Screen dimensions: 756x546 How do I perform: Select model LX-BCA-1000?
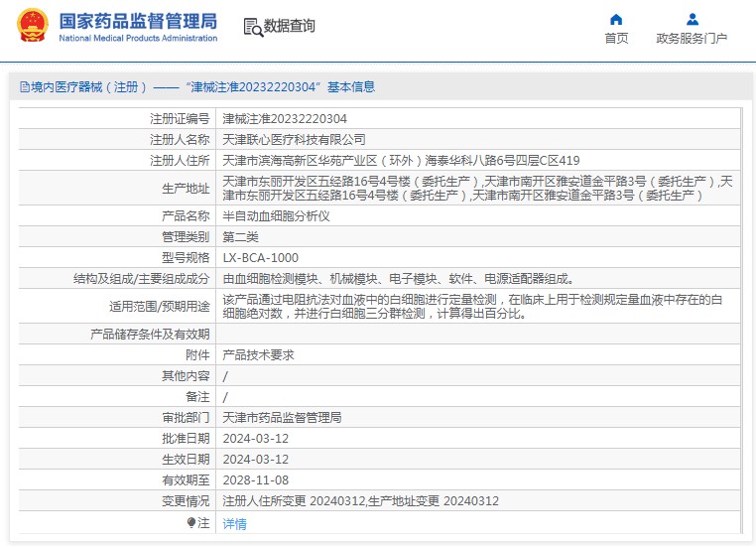pyautogui.click(x=260, y=257)
